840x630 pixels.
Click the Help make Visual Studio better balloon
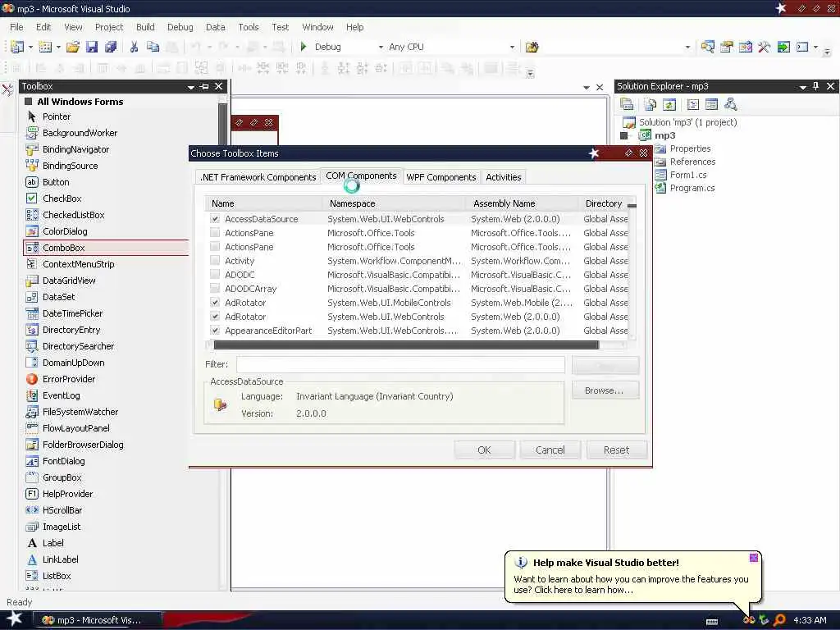click(x=632, y=577)
